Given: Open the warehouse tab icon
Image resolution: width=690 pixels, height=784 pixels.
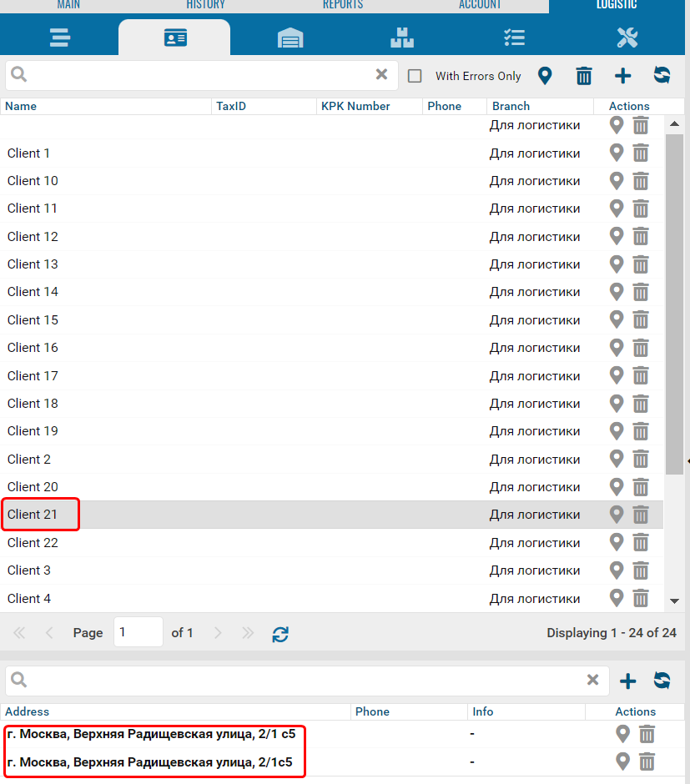Looking at the screenshot, I should (290, 38).
